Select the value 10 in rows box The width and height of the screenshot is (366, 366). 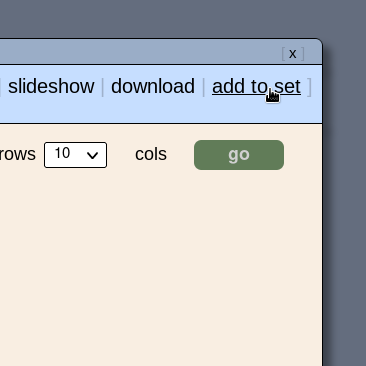[x=62, y=153]
